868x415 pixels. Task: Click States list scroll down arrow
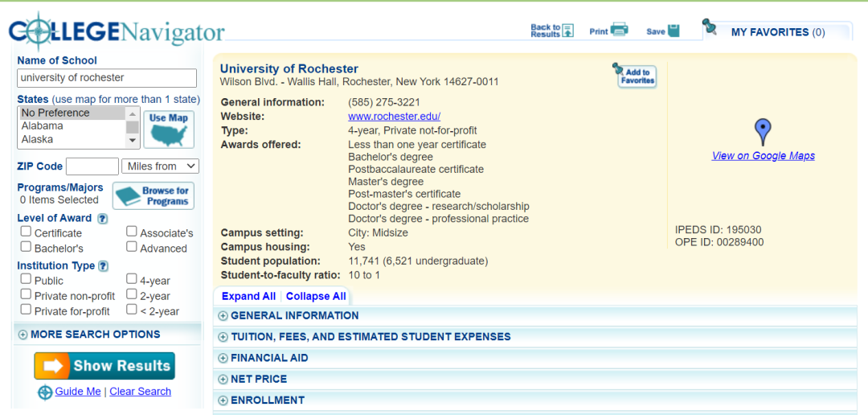133,141
